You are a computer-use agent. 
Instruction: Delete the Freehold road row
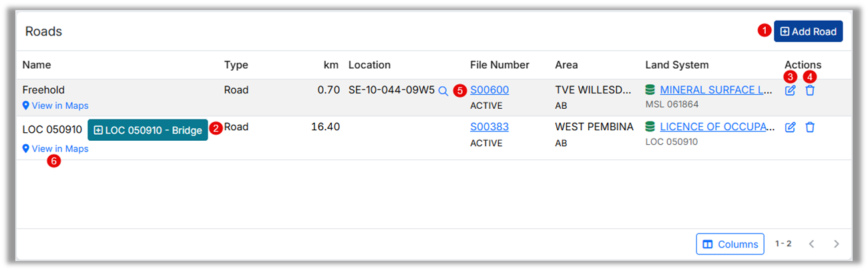pos(810,90)
